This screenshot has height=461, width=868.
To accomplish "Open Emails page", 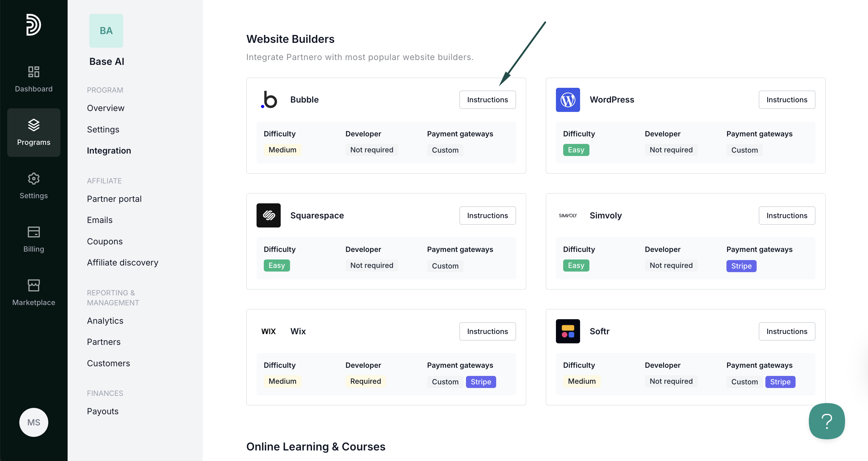I will coord(100,220).
